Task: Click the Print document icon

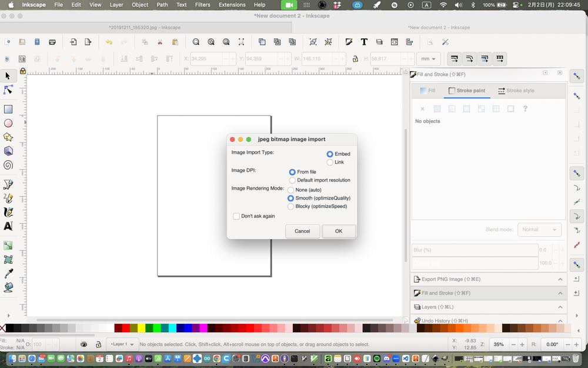Action: click(x=52, y=42)
